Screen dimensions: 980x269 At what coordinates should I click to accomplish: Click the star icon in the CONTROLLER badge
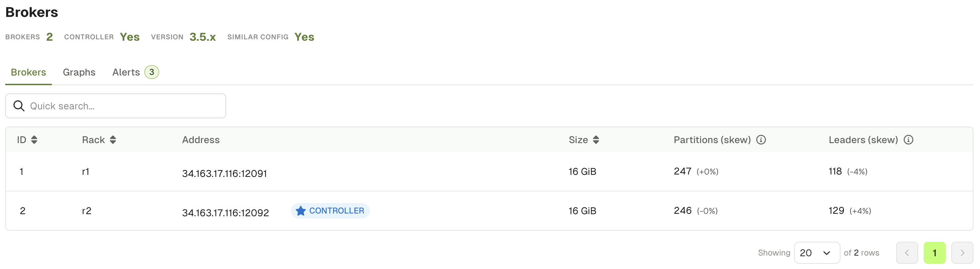click(300, 210)
